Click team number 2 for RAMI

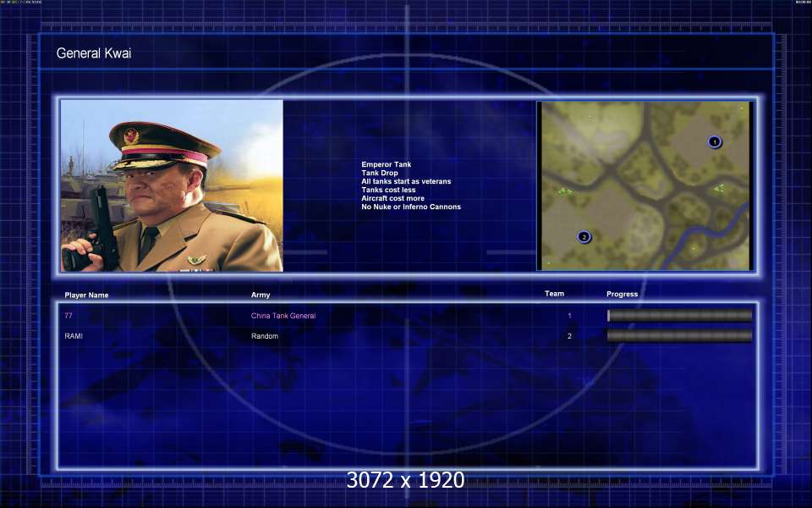tap(569, 336)
